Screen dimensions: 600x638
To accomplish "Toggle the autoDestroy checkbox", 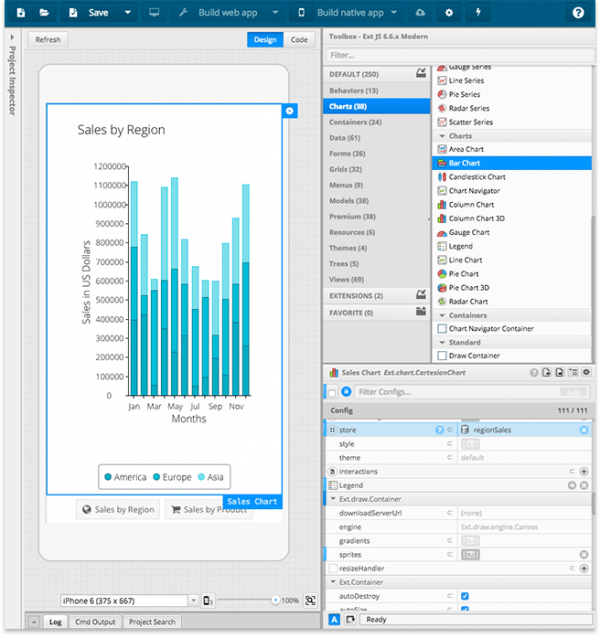I will [464, 596].
